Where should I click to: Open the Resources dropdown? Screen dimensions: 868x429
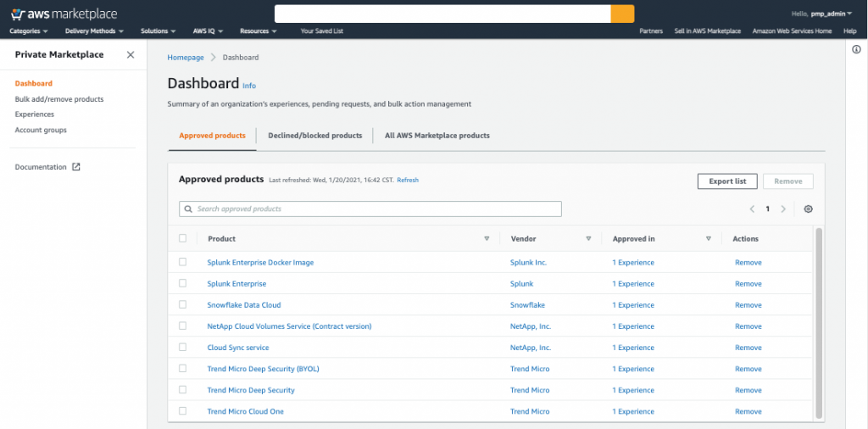pyautogui.click(x=259, y=31)
